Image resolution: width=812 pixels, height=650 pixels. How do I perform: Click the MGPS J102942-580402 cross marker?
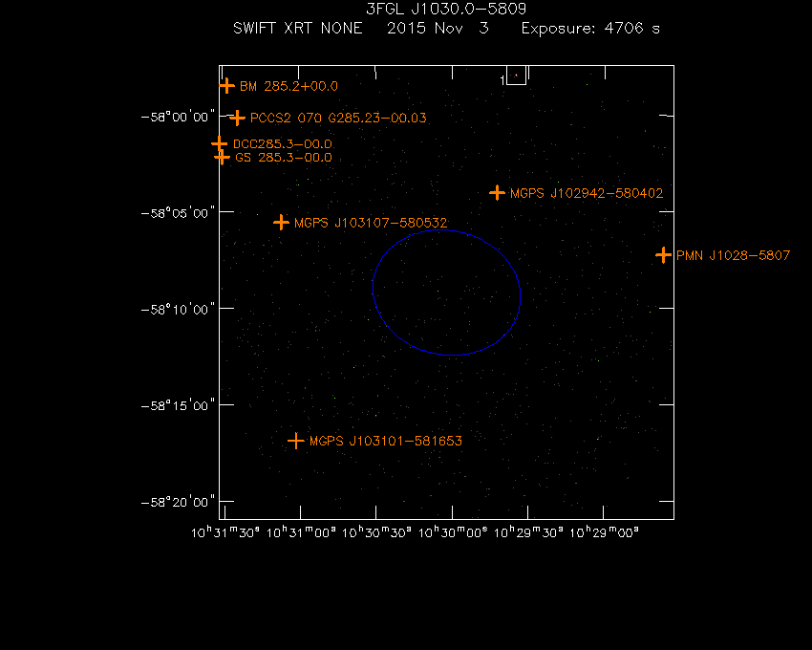(x=497, y=193)
